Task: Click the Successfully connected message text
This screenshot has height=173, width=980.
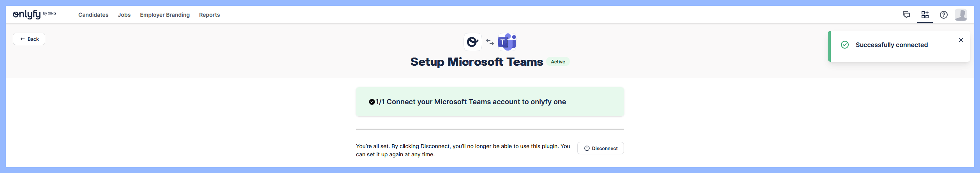Action: 892,45
